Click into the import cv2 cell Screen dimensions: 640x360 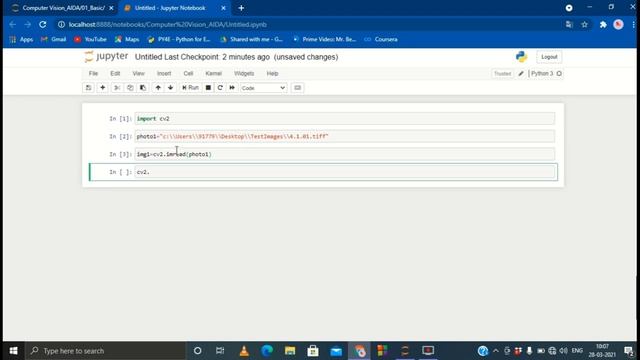click(x=344, y=118)
